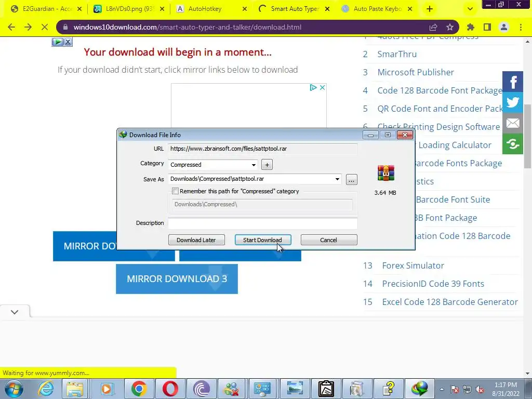Screen dimensions: 532x399
Task: Open Code 128 Barcode Font Package link
Action: 440,90
